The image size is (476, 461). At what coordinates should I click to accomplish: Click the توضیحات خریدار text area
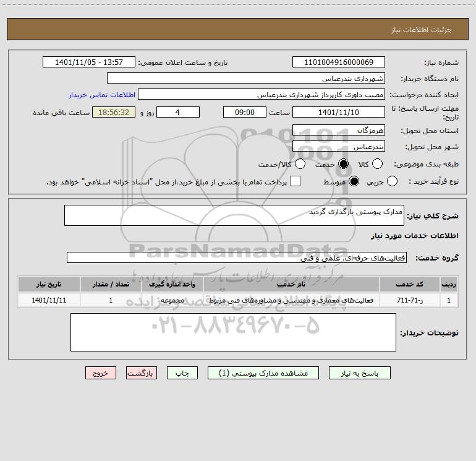coord(233,332)
